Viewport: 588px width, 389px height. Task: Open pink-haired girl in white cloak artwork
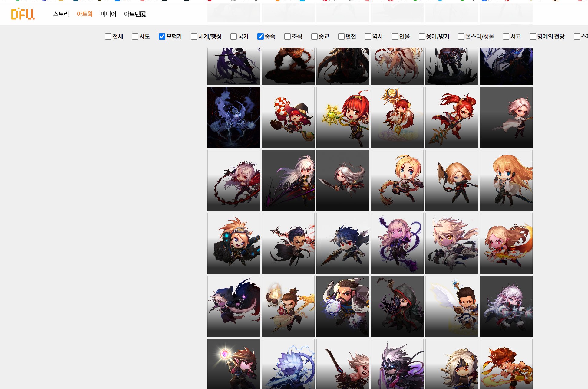[506, 118]
